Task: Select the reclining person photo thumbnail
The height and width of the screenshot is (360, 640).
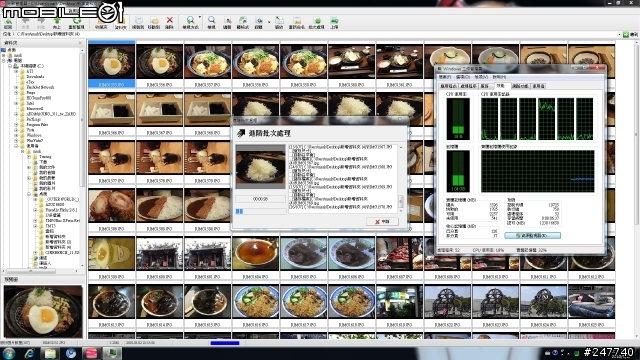Action: pyautogui.click(x=591, y=302)
